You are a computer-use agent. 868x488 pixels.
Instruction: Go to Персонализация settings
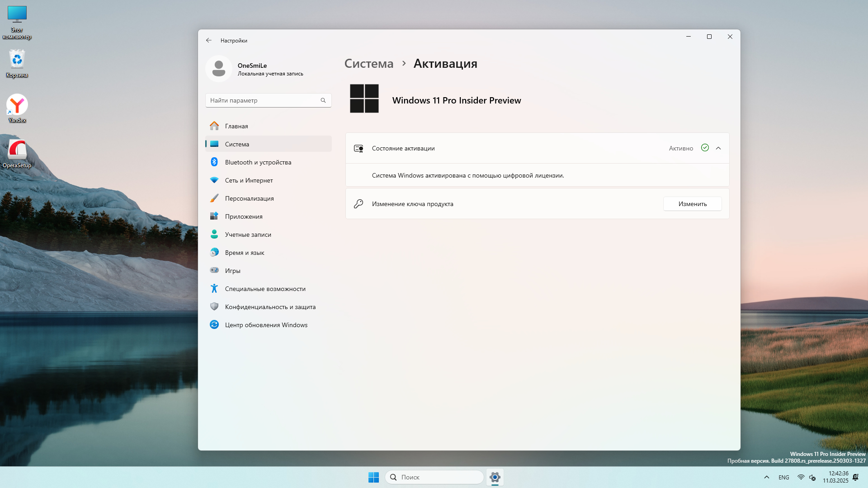(x=249, y=198)
